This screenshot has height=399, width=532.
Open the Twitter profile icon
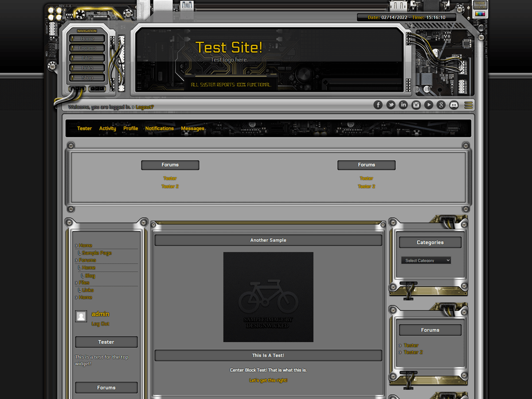point(391,105)
